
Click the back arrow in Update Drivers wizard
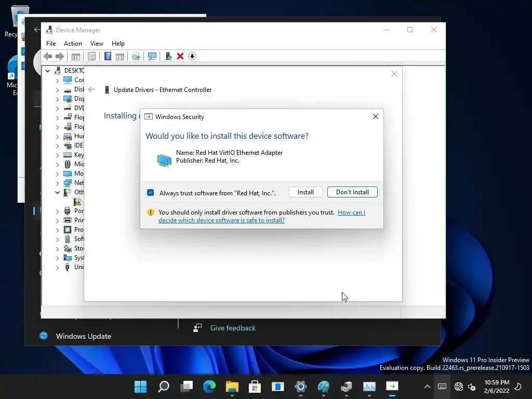coord(91,89)
